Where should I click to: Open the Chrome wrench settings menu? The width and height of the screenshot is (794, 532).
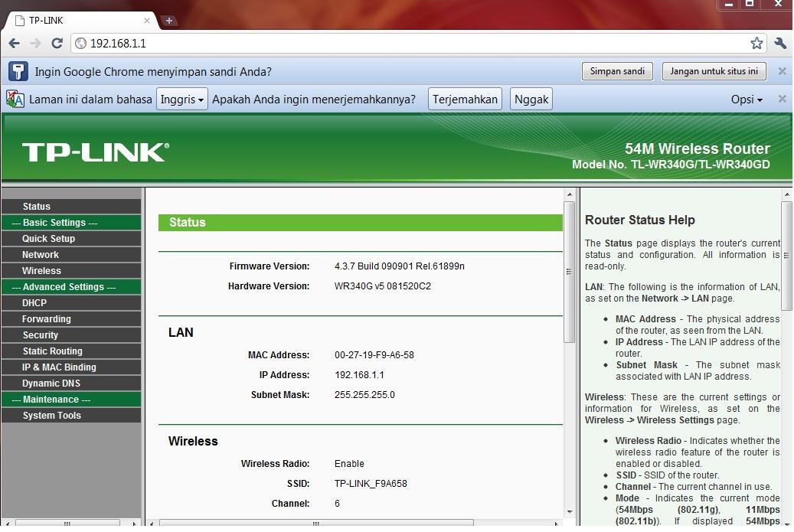pyautogui.click(x=780, y=43)
